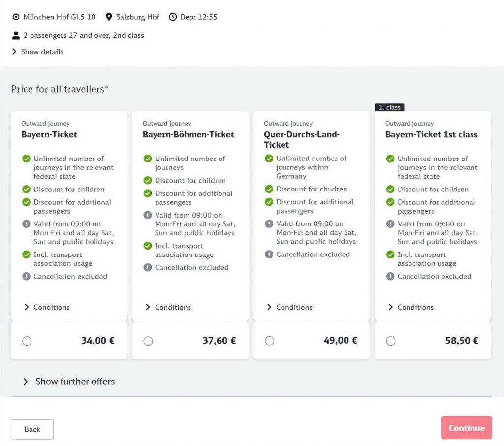Click the 'Quer-Durchs-Land-Ticket' card title

pyautogui.click(x=302, y=139)
